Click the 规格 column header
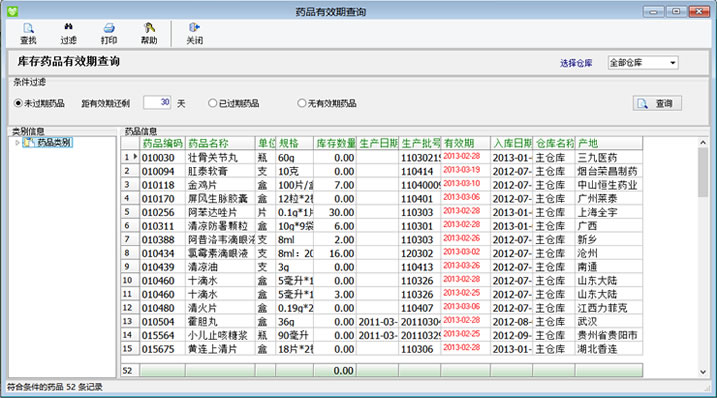The image size is (717, 398). [x=295, y=143]
